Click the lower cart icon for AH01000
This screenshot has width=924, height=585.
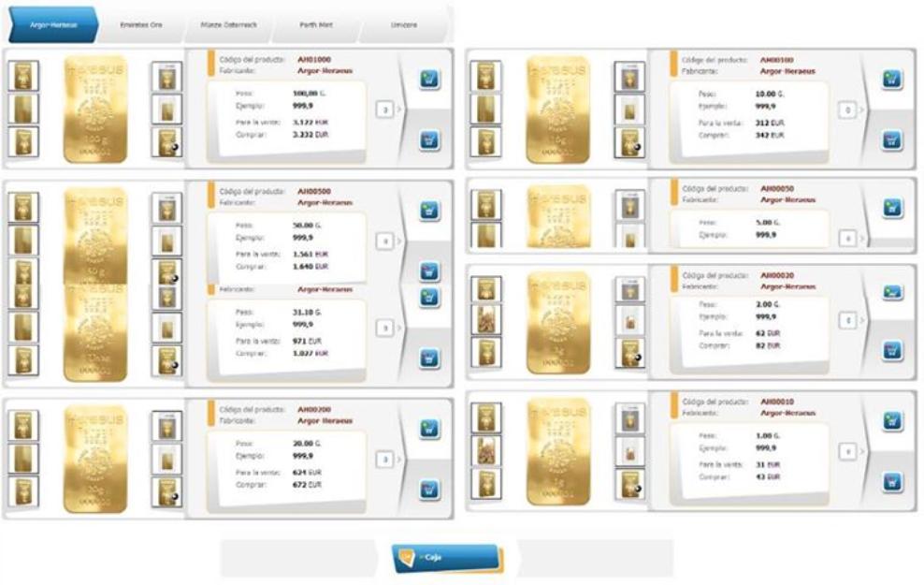coord(429,140)
